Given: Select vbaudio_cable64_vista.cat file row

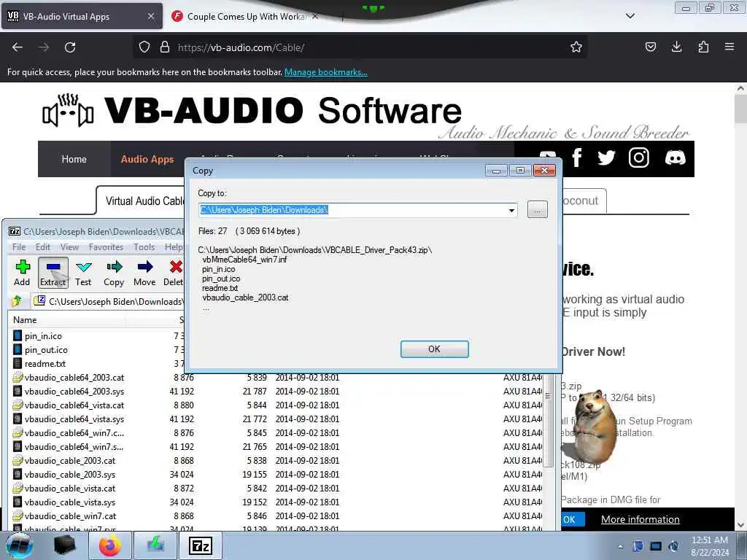Looking at the screenshot, I should point(276,405).
